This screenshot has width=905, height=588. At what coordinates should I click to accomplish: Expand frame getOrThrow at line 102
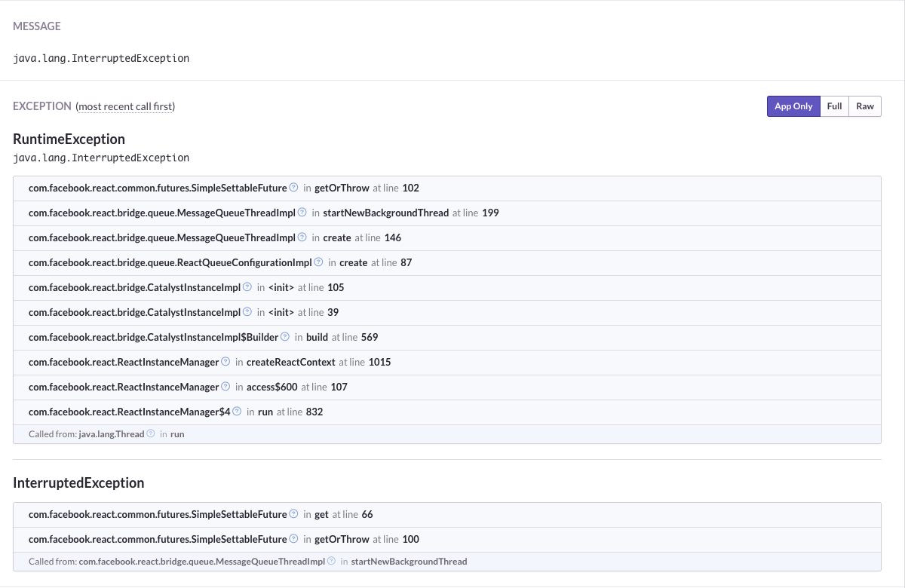click(447, 188)
